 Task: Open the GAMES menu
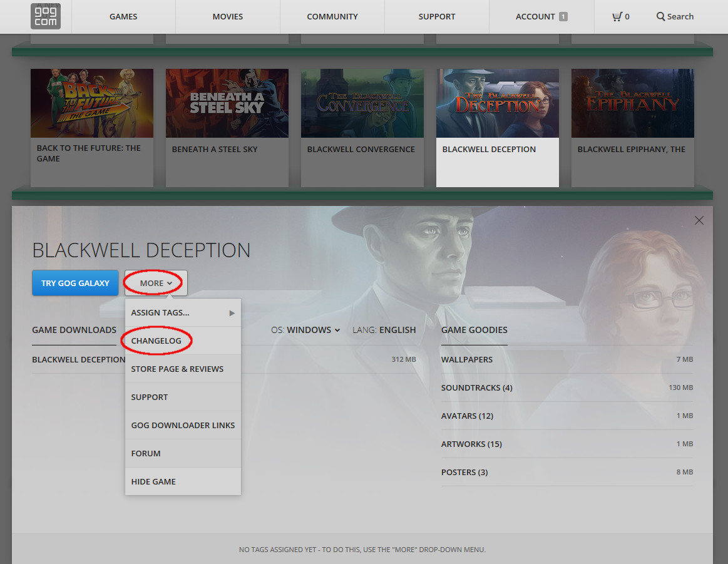point(123,17)
